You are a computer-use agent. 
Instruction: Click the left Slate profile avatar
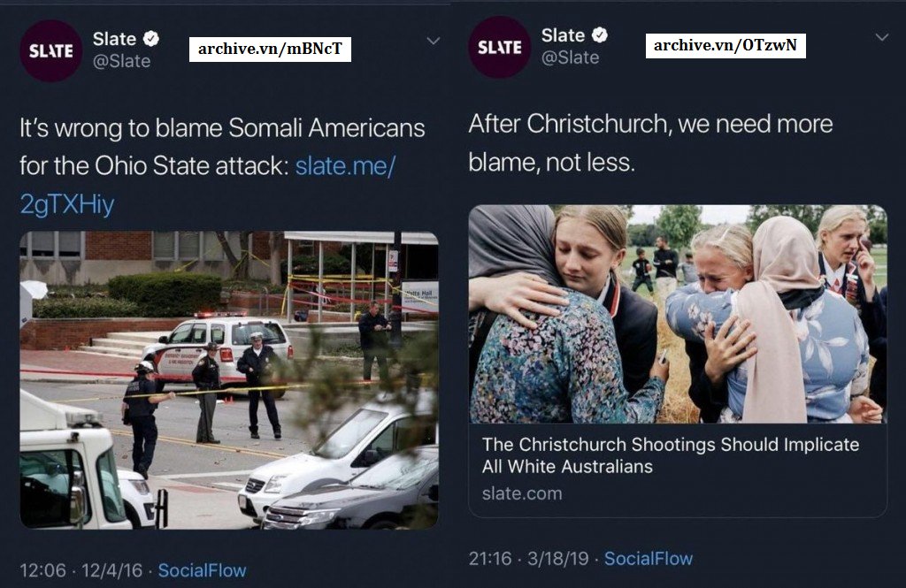[x=50, y=50]
